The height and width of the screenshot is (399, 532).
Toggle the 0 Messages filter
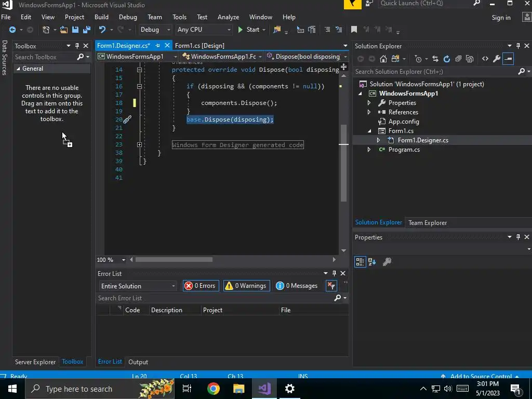click(297, 286)
